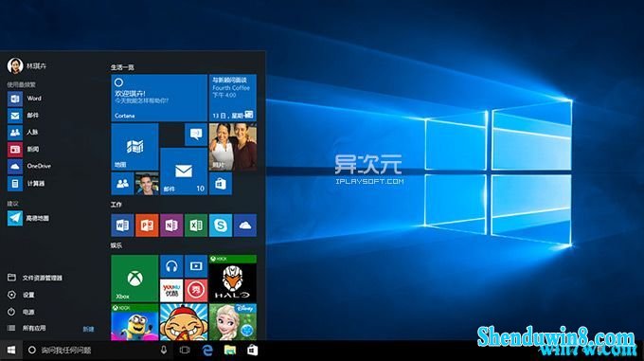Click the user account avatar 林琪卉

pyautogui.click(x=15, y=65)
